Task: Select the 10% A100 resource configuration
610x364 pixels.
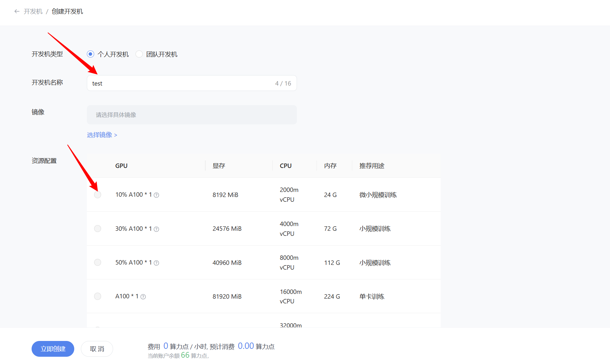Action: coord(98,195)
